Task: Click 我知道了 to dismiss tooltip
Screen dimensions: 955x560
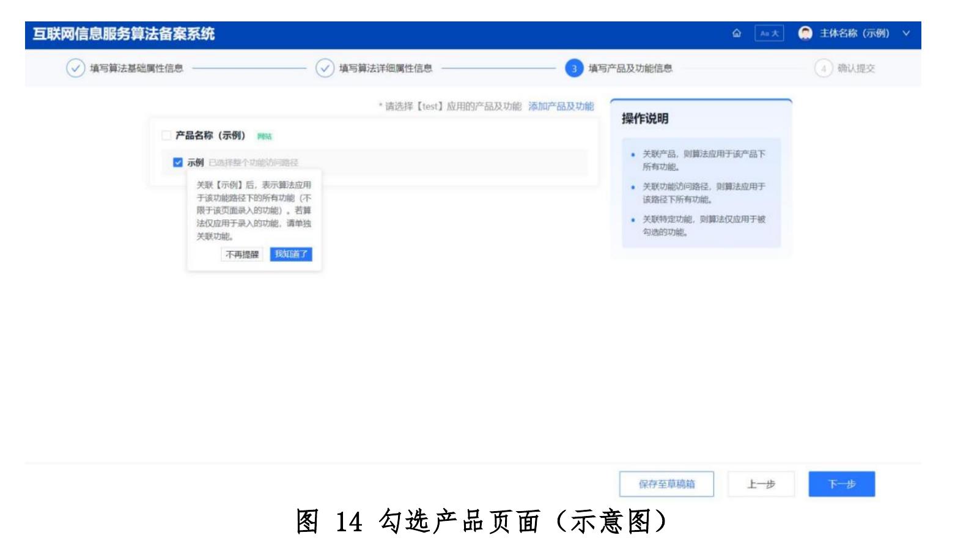Action: click(291, 254)
